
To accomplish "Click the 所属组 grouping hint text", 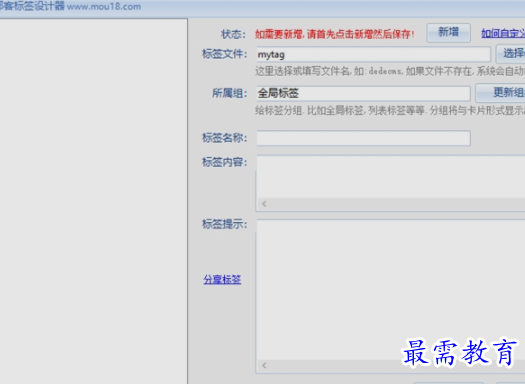I will 390,110.
